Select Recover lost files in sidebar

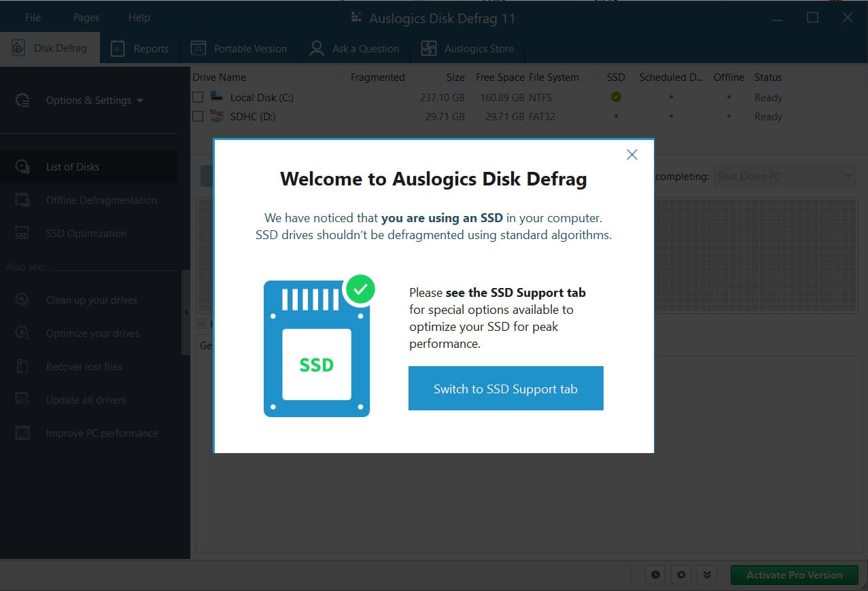[x=84, y=367]
